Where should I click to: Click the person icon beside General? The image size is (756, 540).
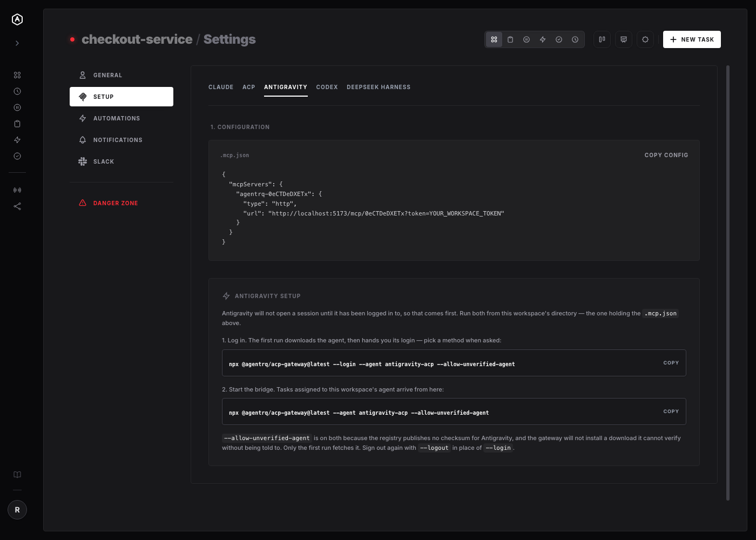tap(83, 75)
